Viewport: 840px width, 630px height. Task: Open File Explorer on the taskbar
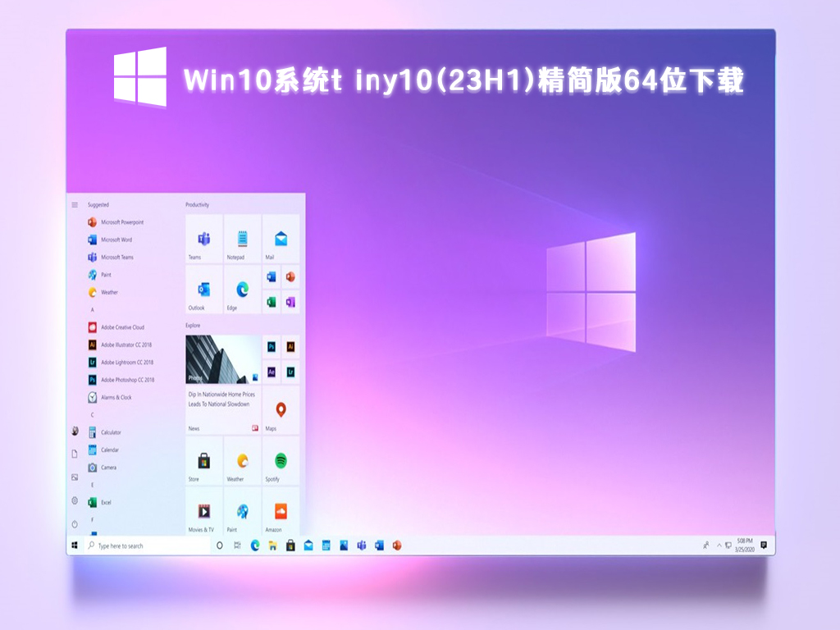272,546
